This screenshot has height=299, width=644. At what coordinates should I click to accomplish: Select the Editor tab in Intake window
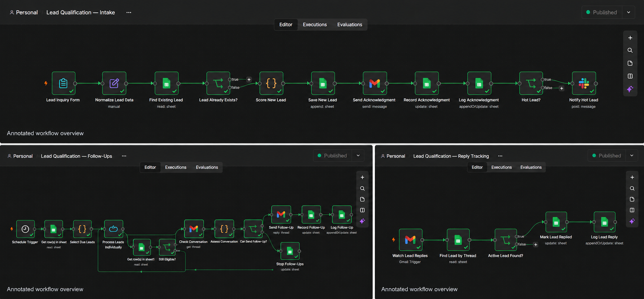pos(286,24)
